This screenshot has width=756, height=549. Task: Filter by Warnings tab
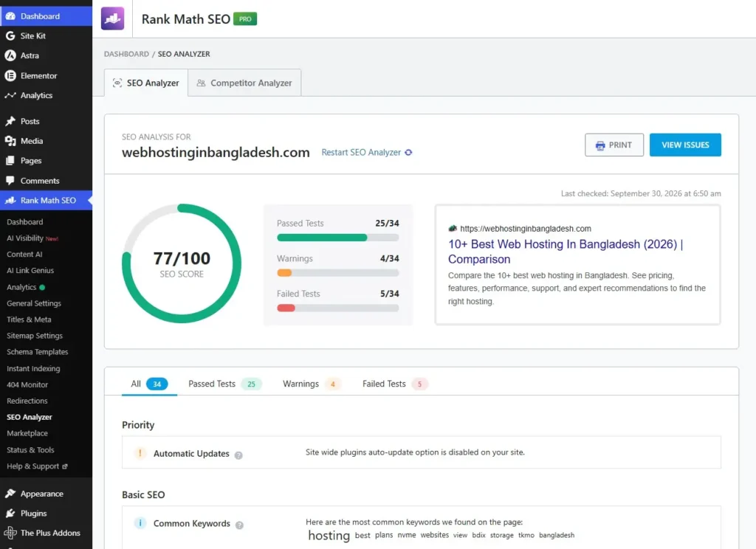312,384
